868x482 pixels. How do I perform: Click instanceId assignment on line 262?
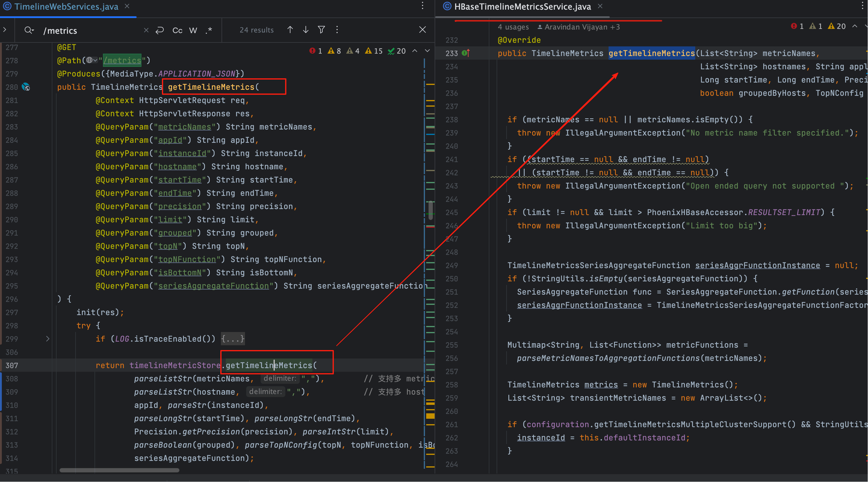541,438
